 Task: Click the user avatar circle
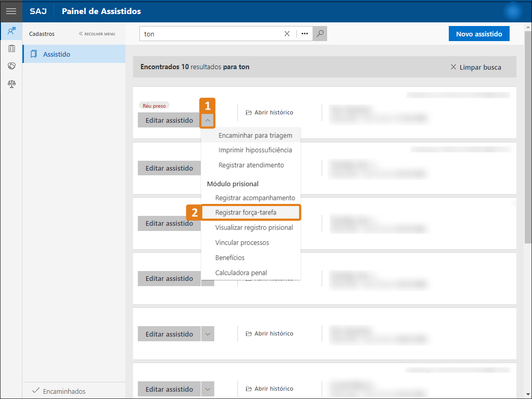click(513, 11)
